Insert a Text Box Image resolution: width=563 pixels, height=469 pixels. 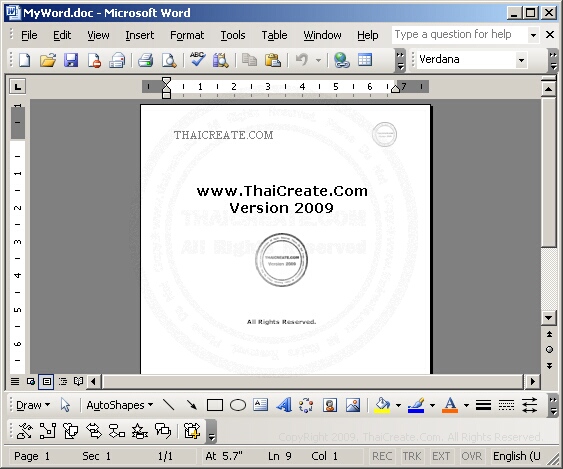pos(260,405)
